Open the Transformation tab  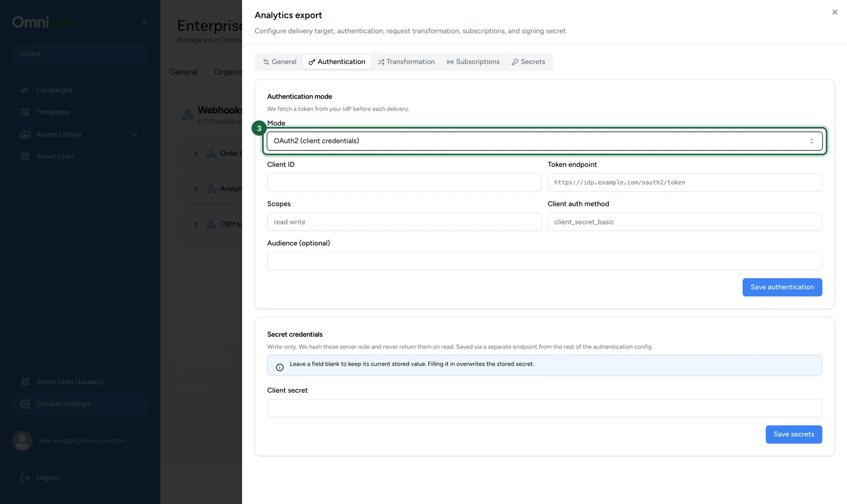pyautogui.click(x=406, y=62)
